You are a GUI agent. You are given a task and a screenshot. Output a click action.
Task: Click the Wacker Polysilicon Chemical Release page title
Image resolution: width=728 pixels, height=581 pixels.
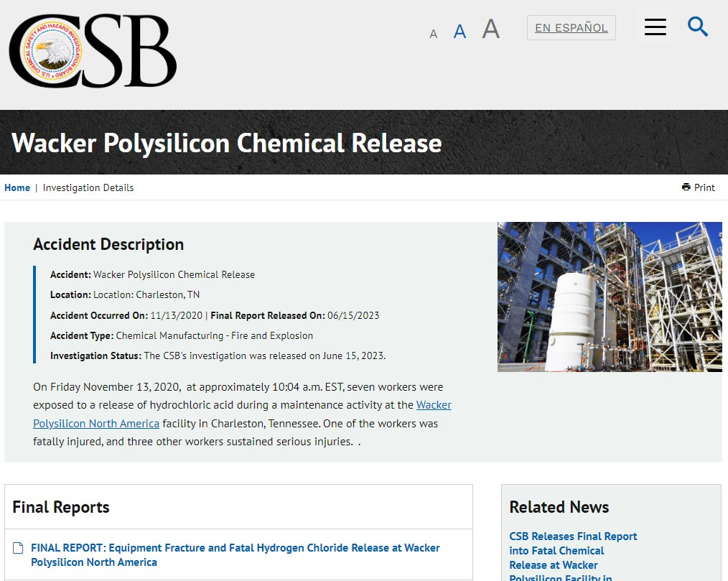coord(227,143)
